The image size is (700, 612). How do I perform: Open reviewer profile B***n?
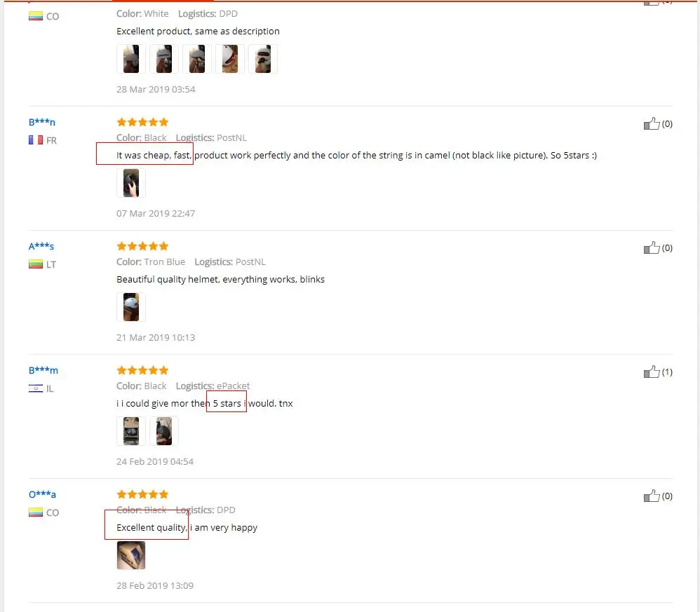[x=42, y=122]
